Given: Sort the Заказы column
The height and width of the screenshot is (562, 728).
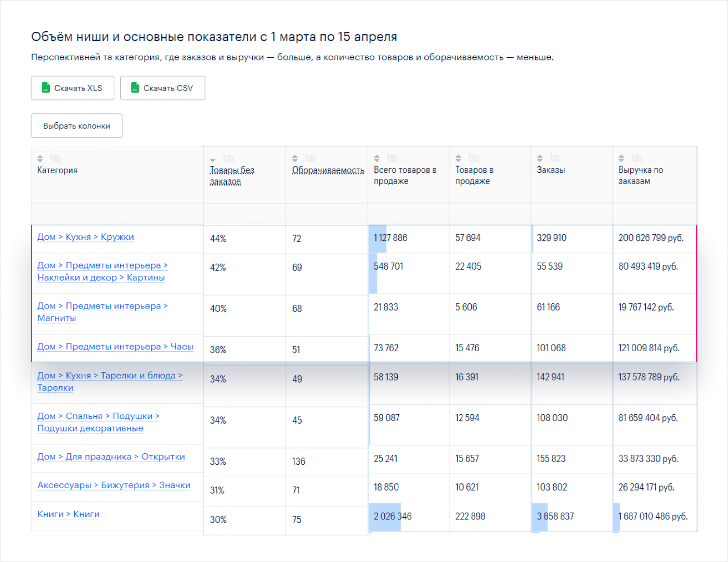Looking at the screenshot, I should pos(540,158).
